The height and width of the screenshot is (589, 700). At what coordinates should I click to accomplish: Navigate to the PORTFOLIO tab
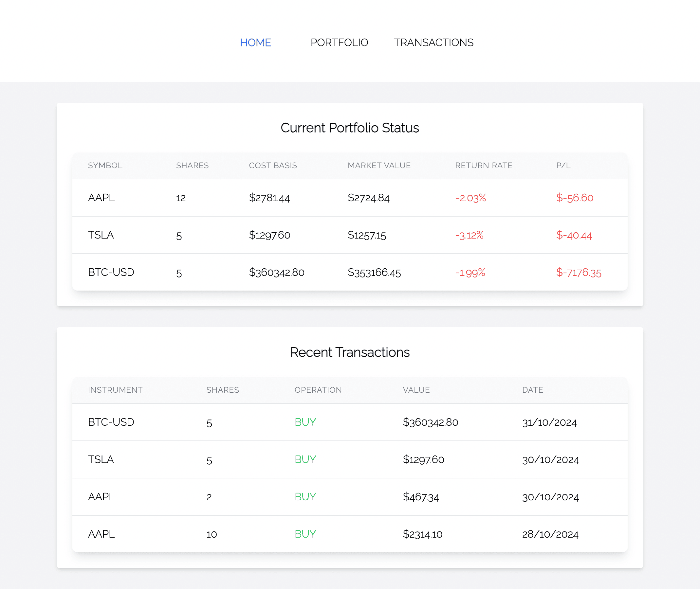tap(339, 43)
